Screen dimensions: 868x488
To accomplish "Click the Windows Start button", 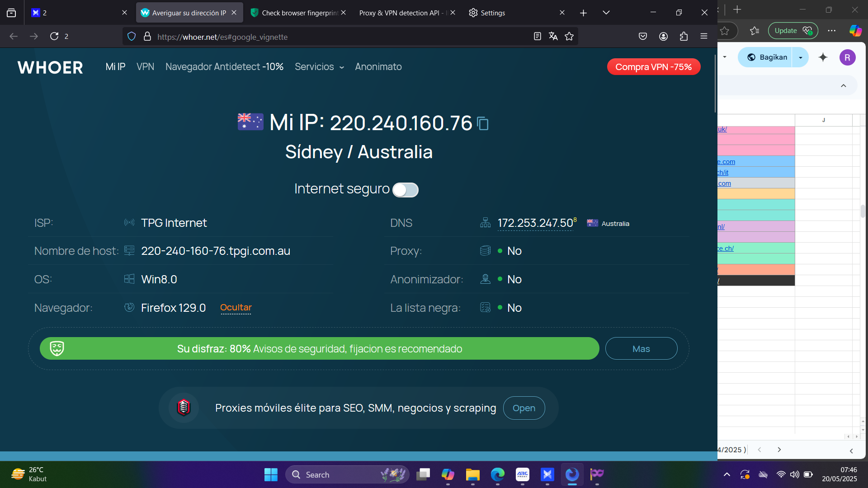I will pyautogui.click(x=271, y=474).
